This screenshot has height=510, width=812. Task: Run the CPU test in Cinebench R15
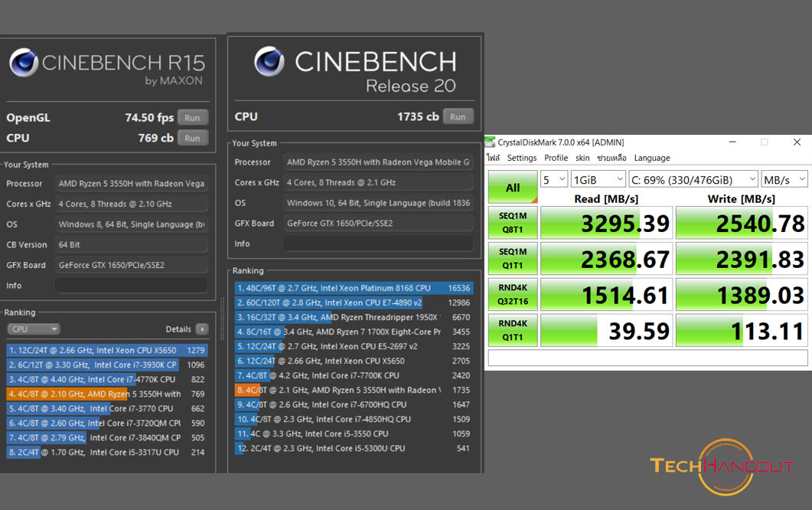[192, 138]
